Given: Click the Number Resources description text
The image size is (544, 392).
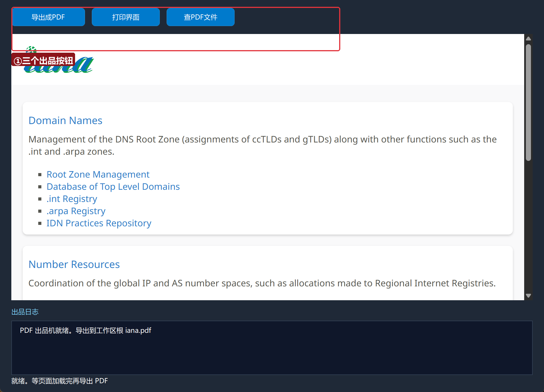Looking at the screenshot, I should pyautogui.click(x=262, y=283).
